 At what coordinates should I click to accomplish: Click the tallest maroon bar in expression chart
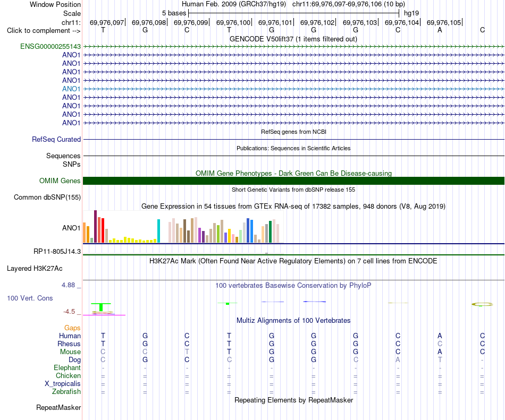tap(95, 226)
